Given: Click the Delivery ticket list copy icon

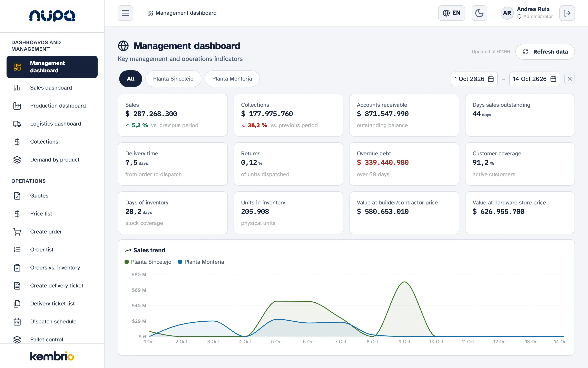Looking at the screenshot, I should click(17, 304).
